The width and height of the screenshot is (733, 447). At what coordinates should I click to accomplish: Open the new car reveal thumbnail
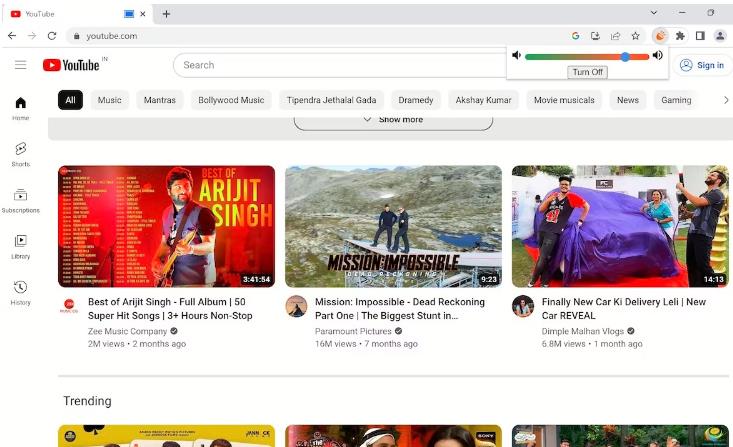click(x=620, y=226)
